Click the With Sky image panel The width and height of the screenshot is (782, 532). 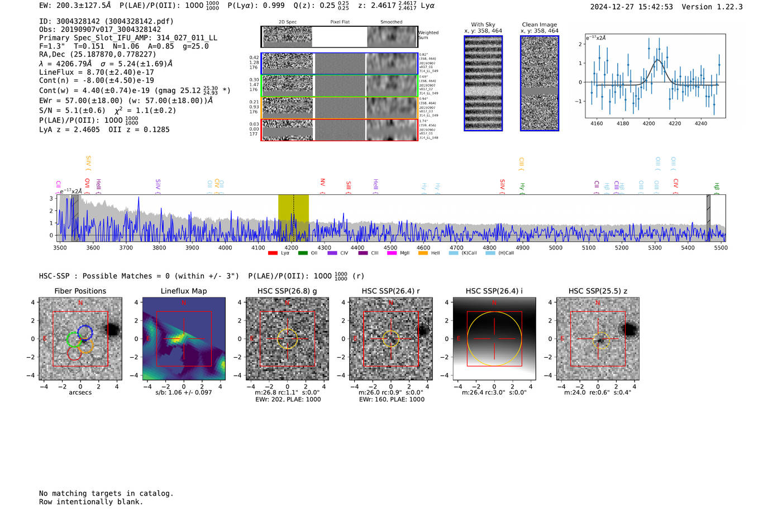click(x=483, y=83)
